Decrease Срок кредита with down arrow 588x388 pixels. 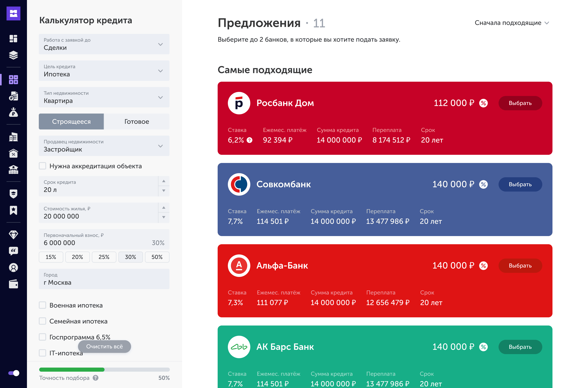click(164, 191)
